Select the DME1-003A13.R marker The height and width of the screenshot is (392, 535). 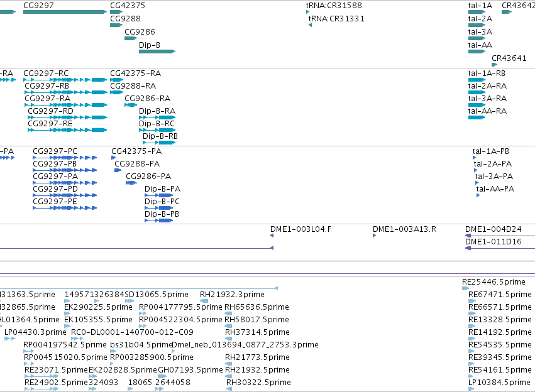[374, 236]
